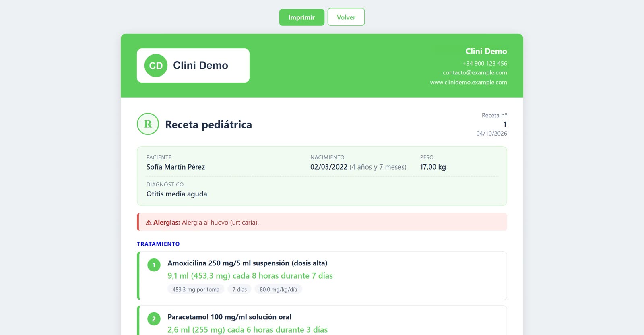
Task: Click the Receta pediátrica title
Action: click(x=208, y=124)
